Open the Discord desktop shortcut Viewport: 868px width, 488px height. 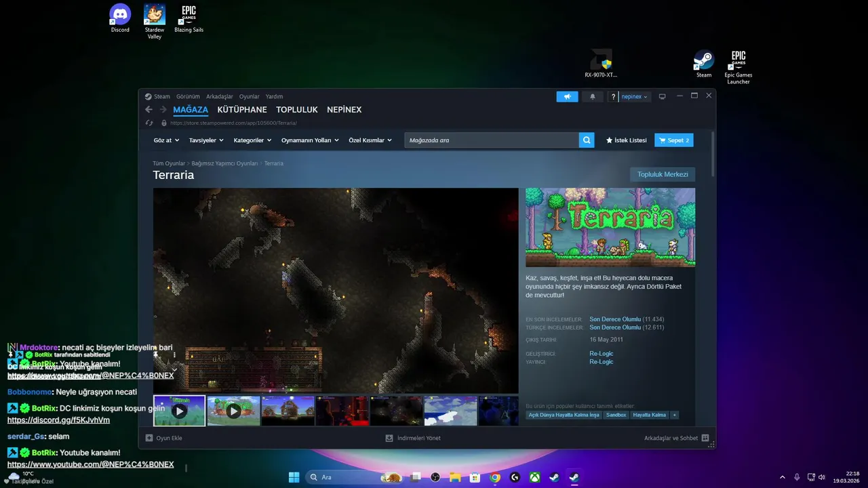(120, 18)
